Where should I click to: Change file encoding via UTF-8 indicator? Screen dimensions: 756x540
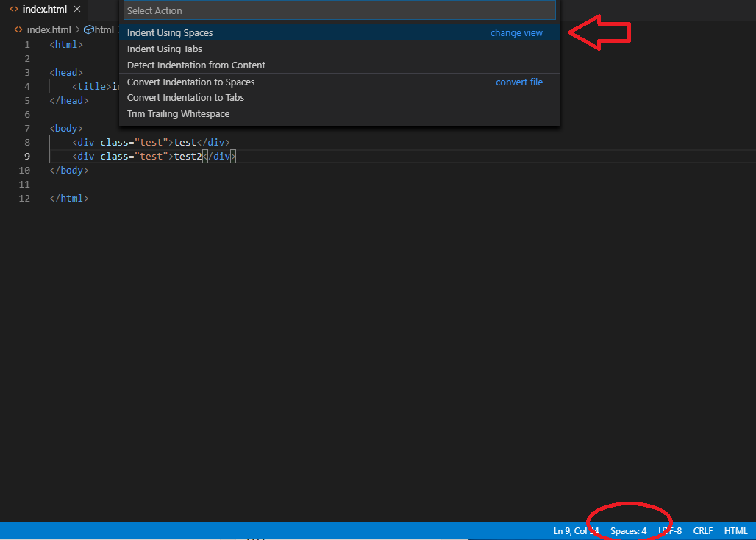tap(670, 531)
